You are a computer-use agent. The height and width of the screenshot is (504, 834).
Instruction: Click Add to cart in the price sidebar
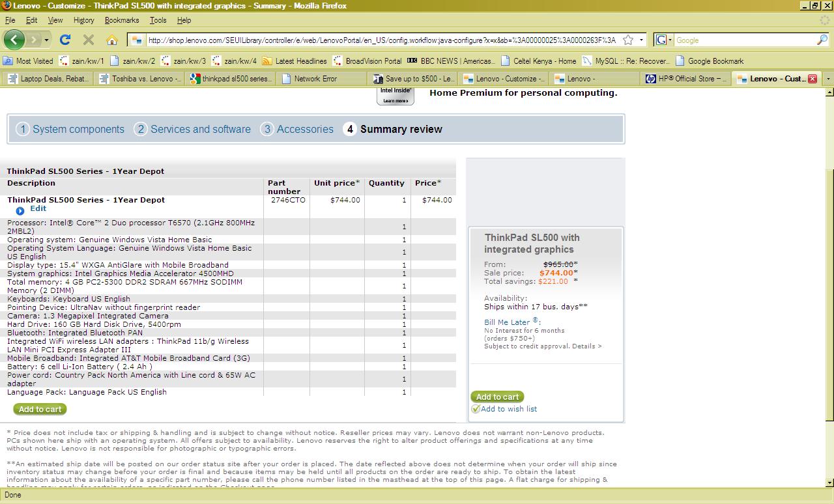497,397
